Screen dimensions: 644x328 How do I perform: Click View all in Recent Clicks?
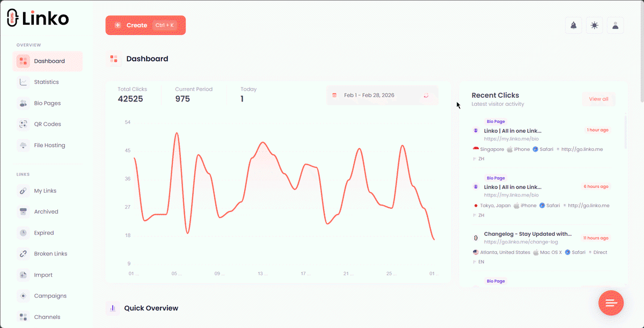598,99
